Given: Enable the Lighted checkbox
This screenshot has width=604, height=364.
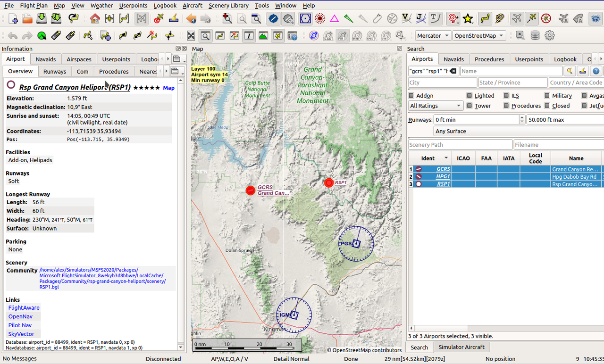Looking at the screenshot, I should tap(470, 96).
